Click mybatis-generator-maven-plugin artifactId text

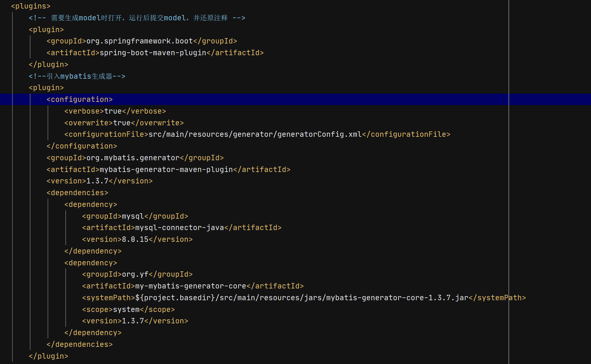pyautogui.click(x=166, y=169)
